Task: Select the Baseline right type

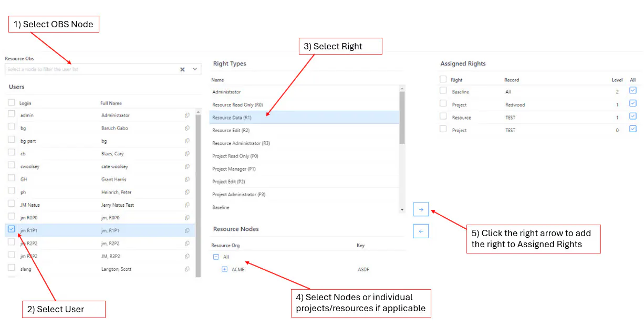Action: coord(304,207)
